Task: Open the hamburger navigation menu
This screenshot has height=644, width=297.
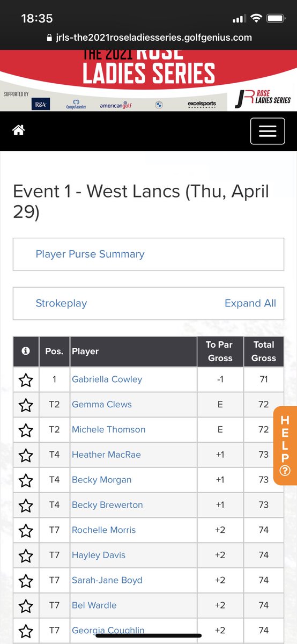Action: [x=268, y=131]
